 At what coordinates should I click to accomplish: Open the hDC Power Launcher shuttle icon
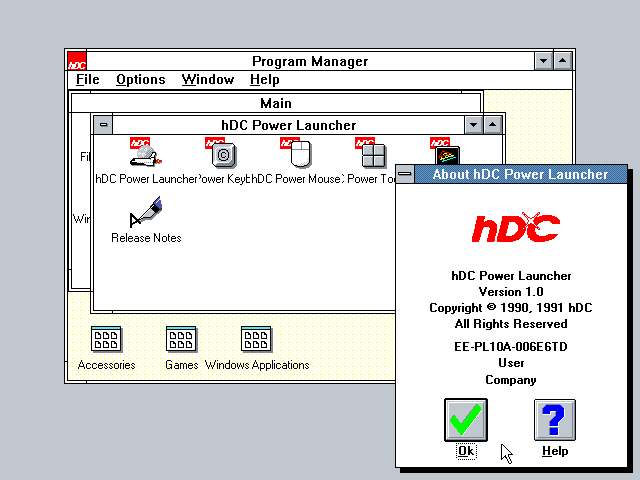pos(146,153)
